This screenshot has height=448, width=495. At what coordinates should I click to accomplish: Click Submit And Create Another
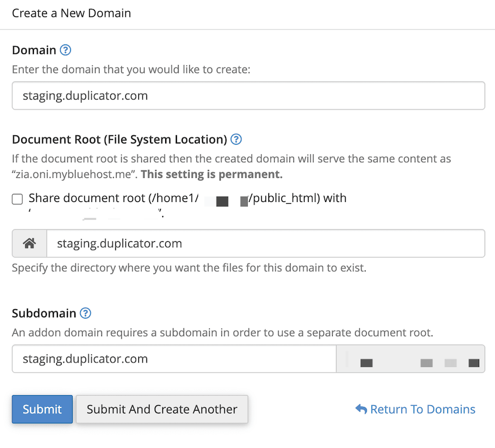[x=162, y=409]
